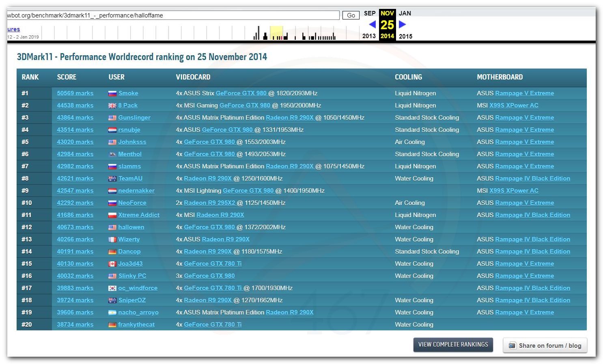The width and height of the screenshot is (603, 364).
Task: Open Rampage IV Black Edition link for TeamAU
Action: pos(533,179)
